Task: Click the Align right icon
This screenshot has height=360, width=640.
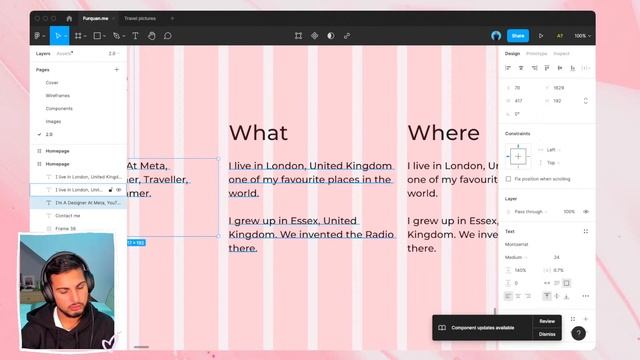Action: click(x=534, y=68)
